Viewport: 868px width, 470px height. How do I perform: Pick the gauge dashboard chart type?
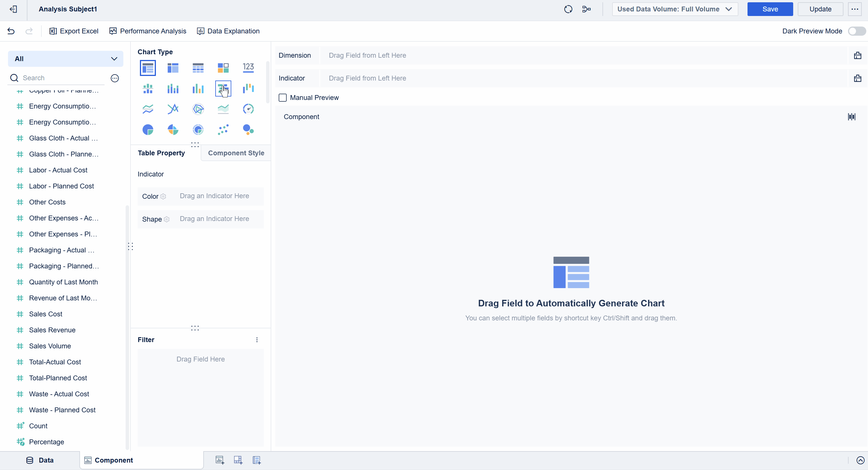248,109
